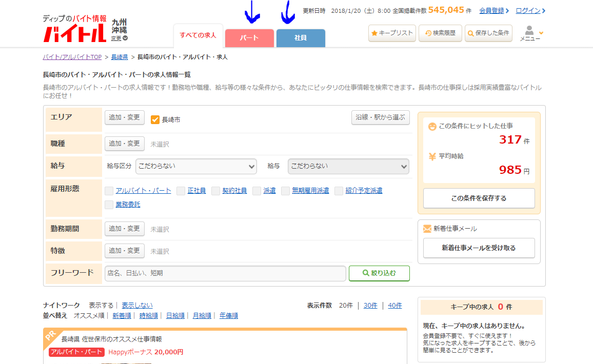Sort listings by 月給順
The width and height of the screenshot is (593, 364).
tap(202, 316)
